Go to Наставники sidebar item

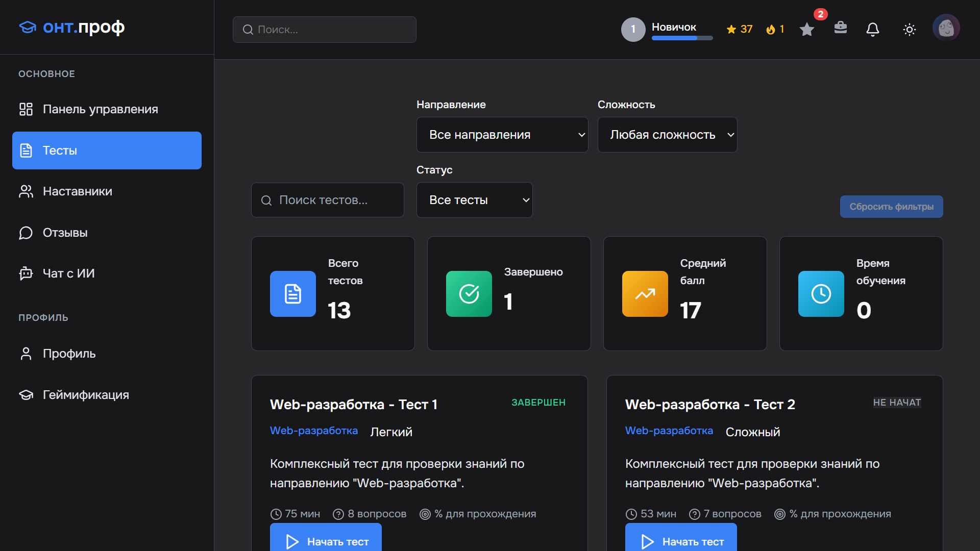78,191
